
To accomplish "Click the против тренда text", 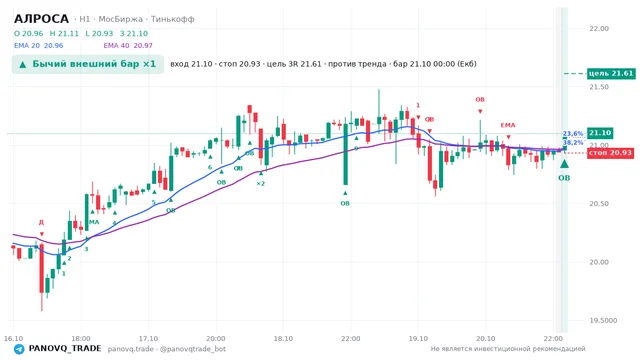I will (357, 64).
